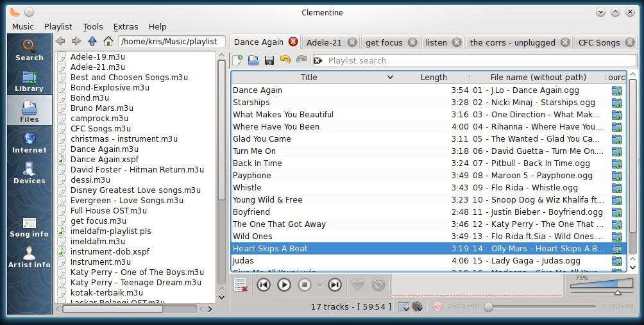
Task: Close the get focus playlist tab
Action: pos(412,42)
